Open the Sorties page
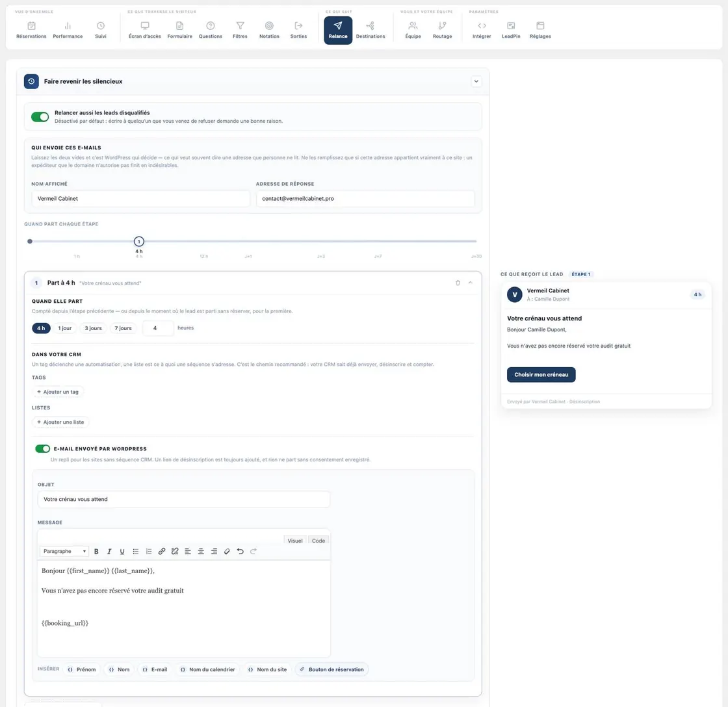The height and width of the screenshot is (707, 728). (298, 30)
